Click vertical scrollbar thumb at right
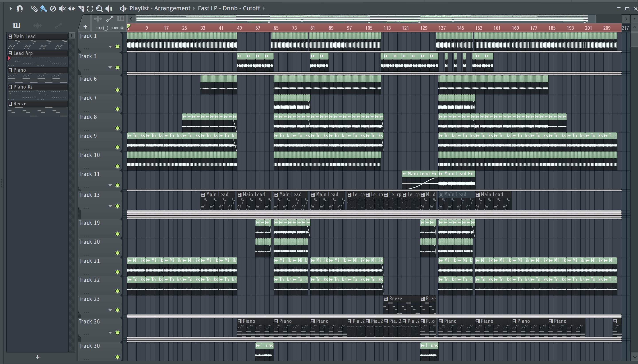 [634, 39]
